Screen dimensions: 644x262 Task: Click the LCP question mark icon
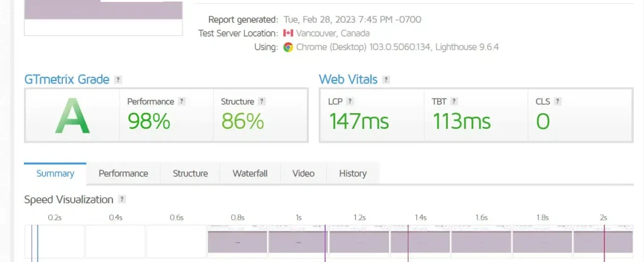coord(350,101)
